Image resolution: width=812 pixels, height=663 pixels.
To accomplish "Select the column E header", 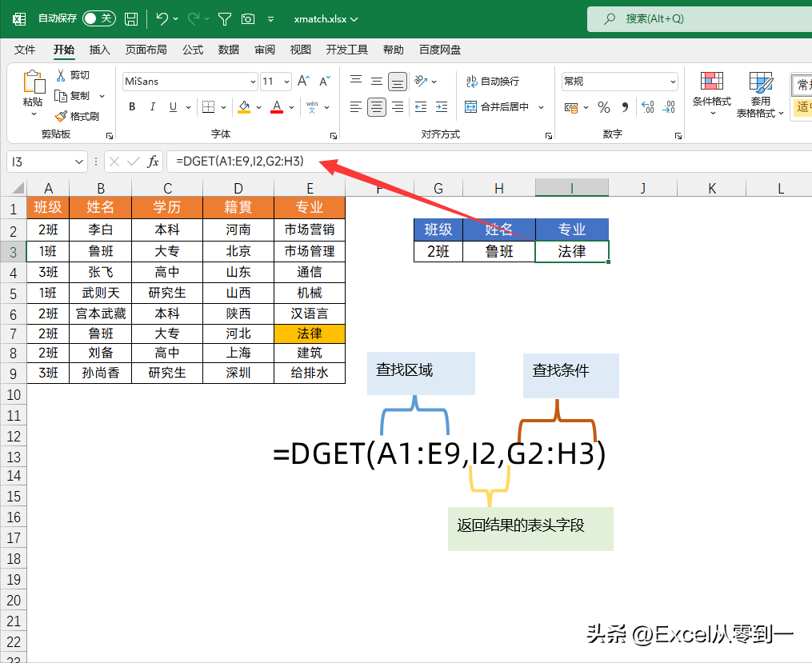I will point(310,188).
